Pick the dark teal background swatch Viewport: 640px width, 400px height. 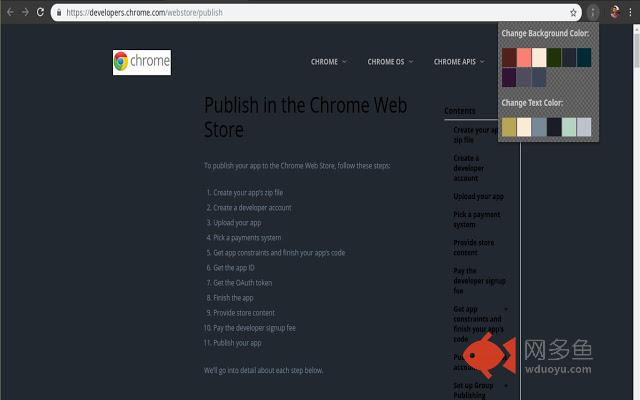(x=584, y=58)
